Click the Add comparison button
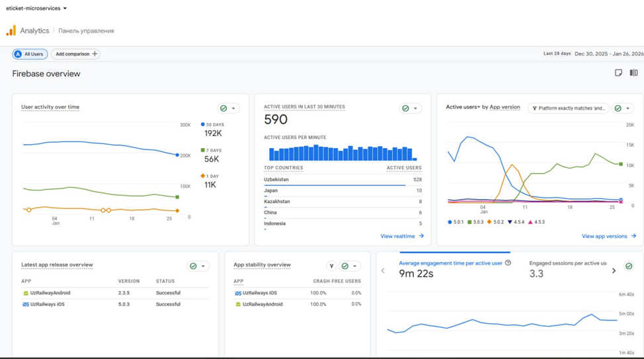The height and width of the screenshot is (359, 644). coord(75,54)
